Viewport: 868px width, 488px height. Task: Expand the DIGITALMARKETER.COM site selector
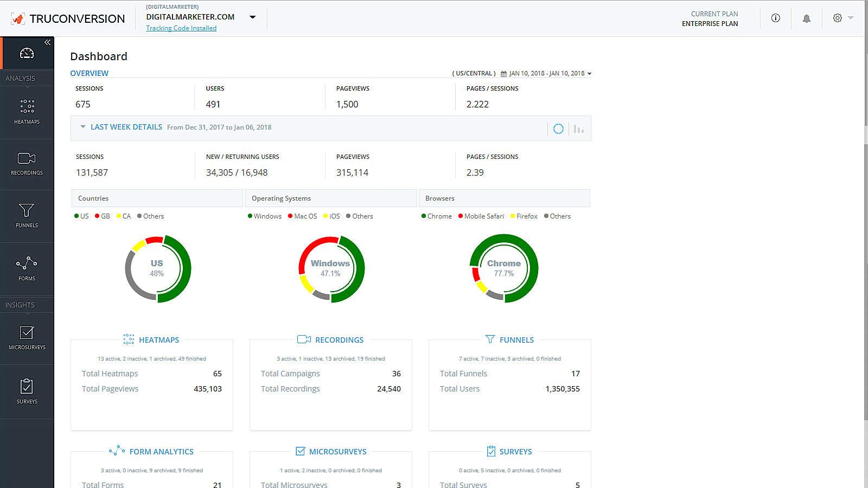click(253, 17)
